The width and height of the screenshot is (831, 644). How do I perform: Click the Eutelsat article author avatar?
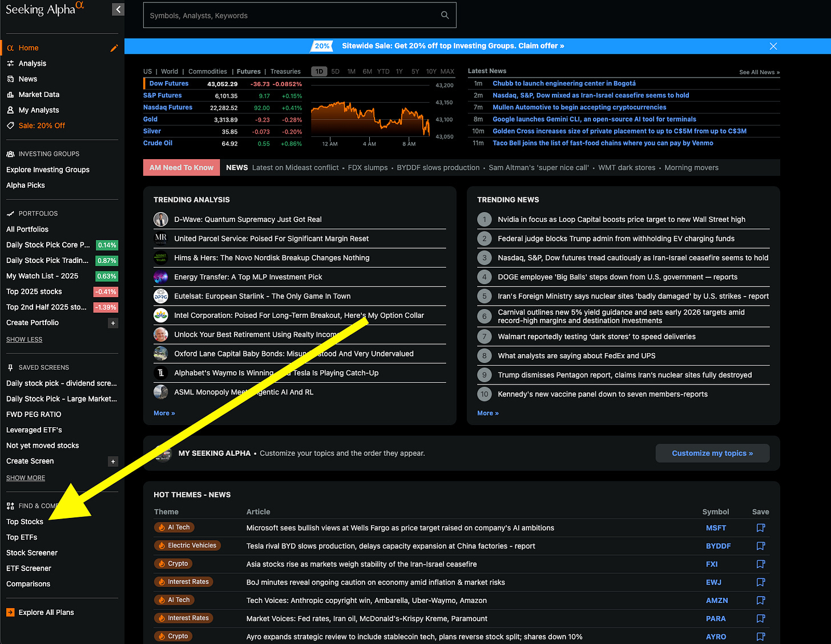tap(161, 296)
